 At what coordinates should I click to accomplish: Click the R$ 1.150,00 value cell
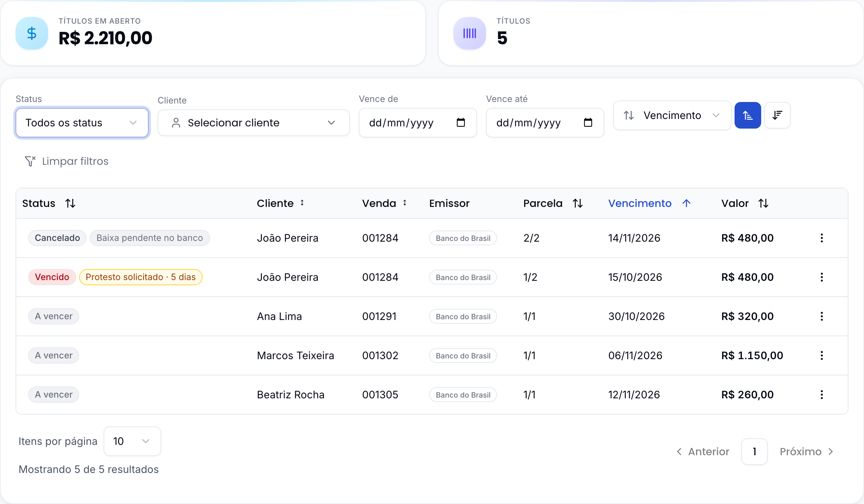(752, 355)
